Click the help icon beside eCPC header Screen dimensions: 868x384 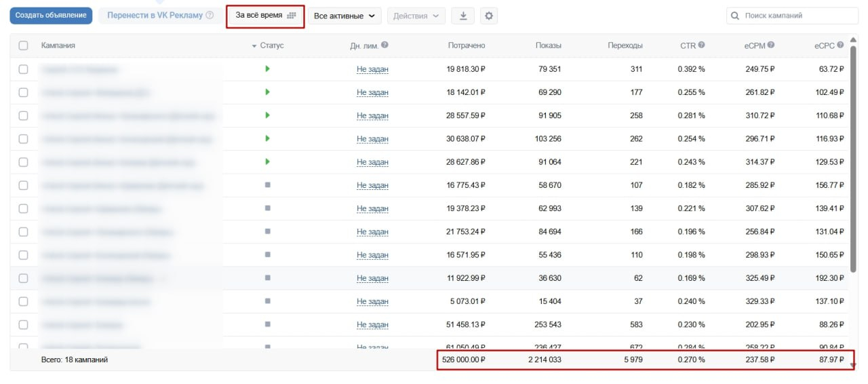[840, 45]
